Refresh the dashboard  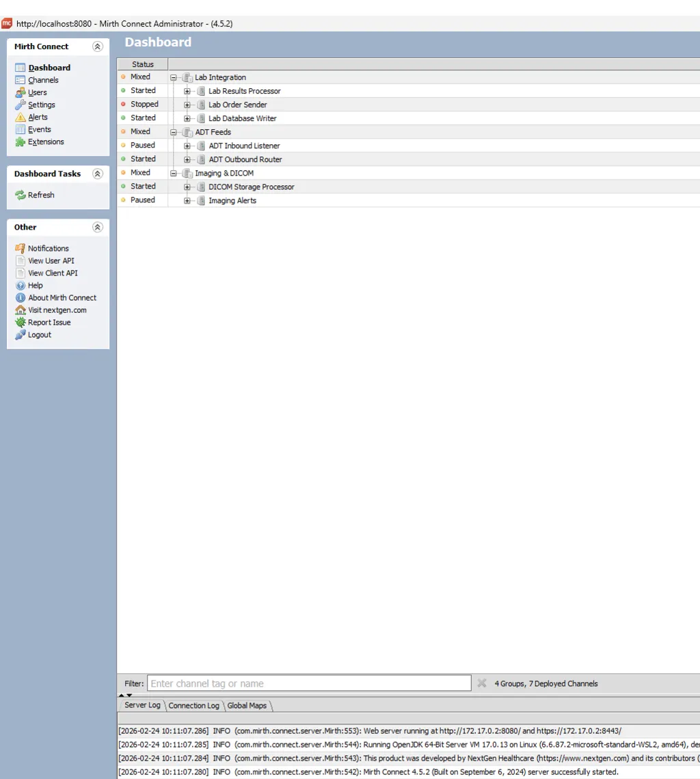coord(40,195)
